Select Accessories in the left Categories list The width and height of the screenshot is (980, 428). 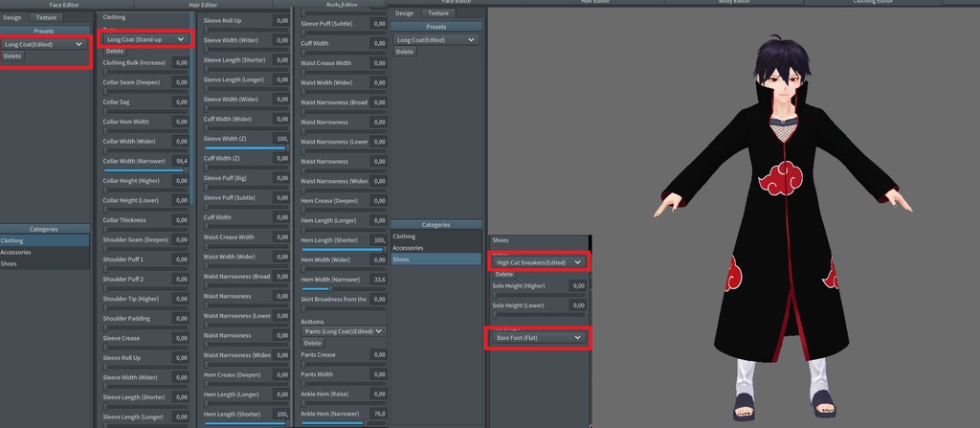click(44, 252)
